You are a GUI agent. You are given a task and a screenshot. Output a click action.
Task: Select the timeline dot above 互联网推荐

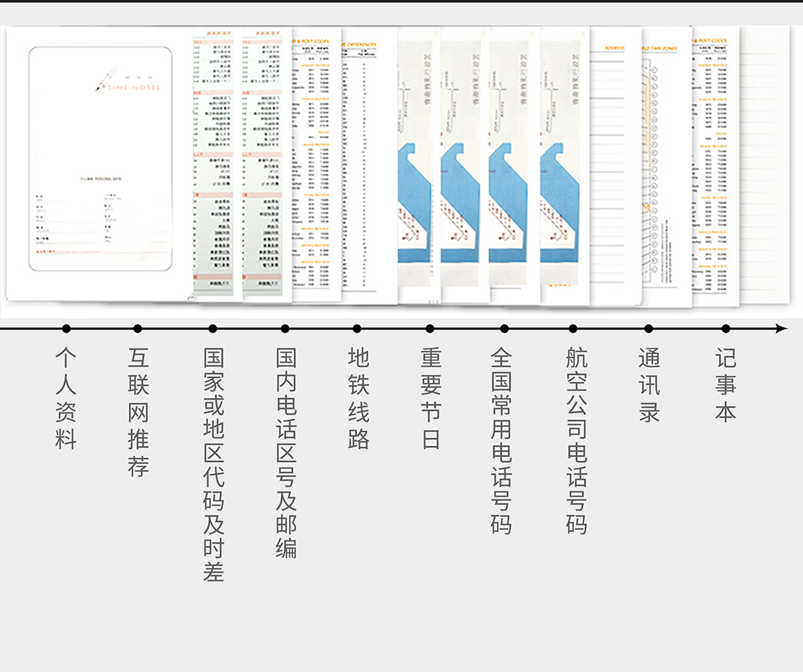pyautogui.click(x=138, y=329)
